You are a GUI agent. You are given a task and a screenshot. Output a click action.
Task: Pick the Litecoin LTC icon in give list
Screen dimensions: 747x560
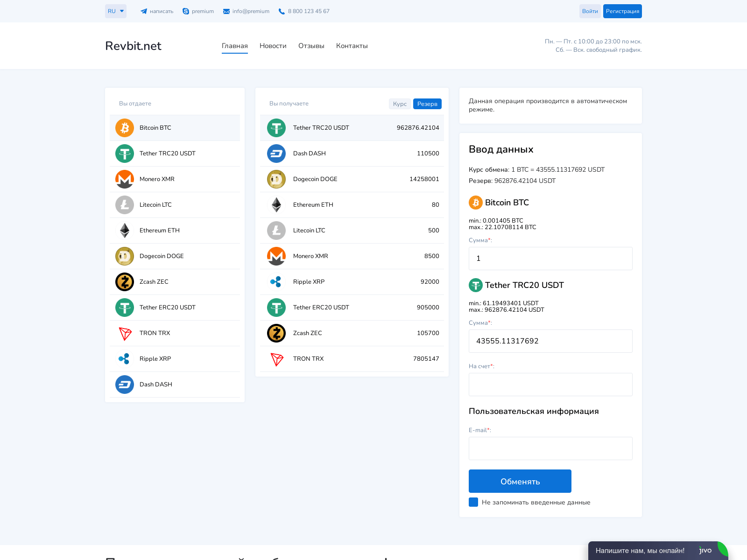pyautogui.click(x=125, y=205)
